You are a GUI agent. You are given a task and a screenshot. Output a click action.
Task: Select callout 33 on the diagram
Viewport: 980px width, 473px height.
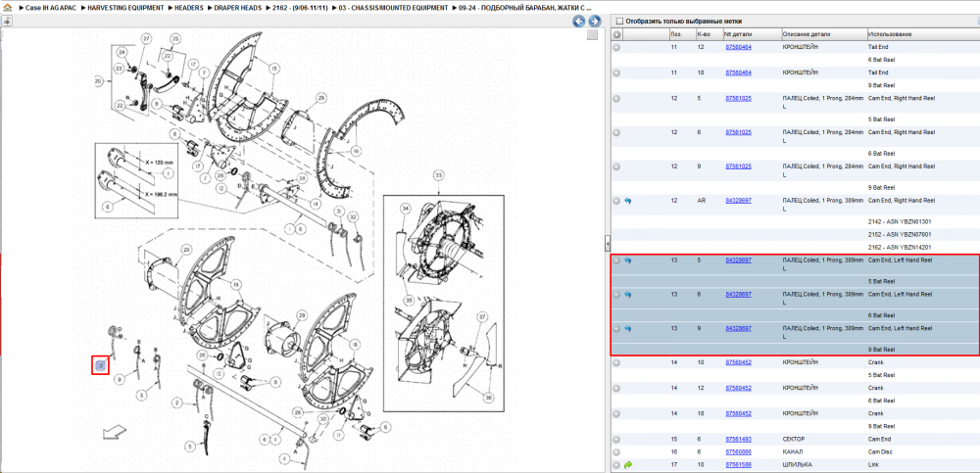pos(438,175)
